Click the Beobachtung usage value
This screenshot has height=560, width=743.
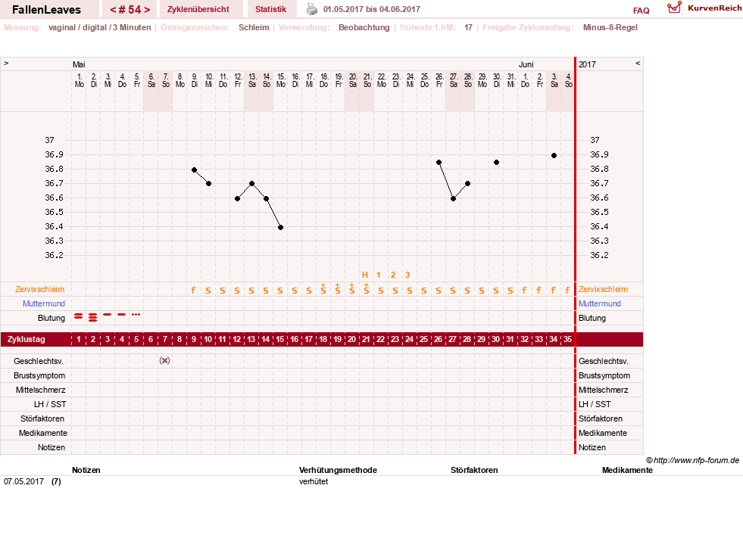click(x=364, y=27)
